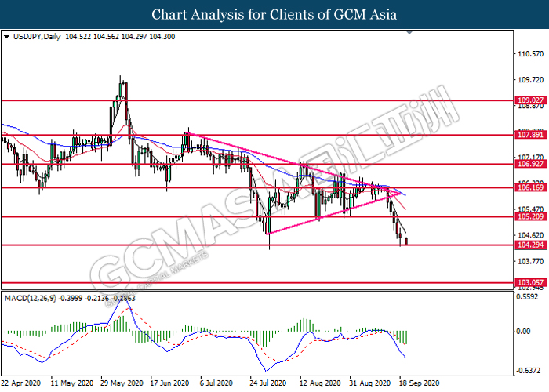The width and height of the screenshot is (549, 392).
Task: Click the 17 Jun 2020 date label
Action: [170, 383]
